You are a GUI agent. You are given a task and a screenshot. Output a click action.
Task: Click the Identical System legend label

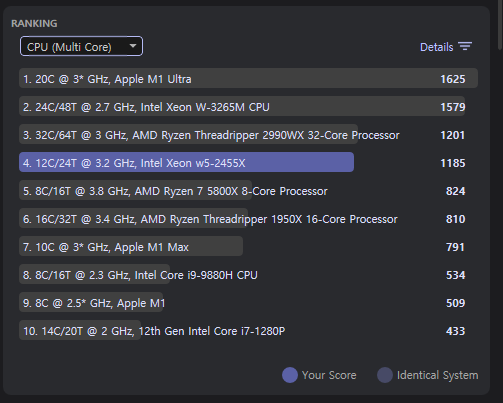(x=437, y=375)
